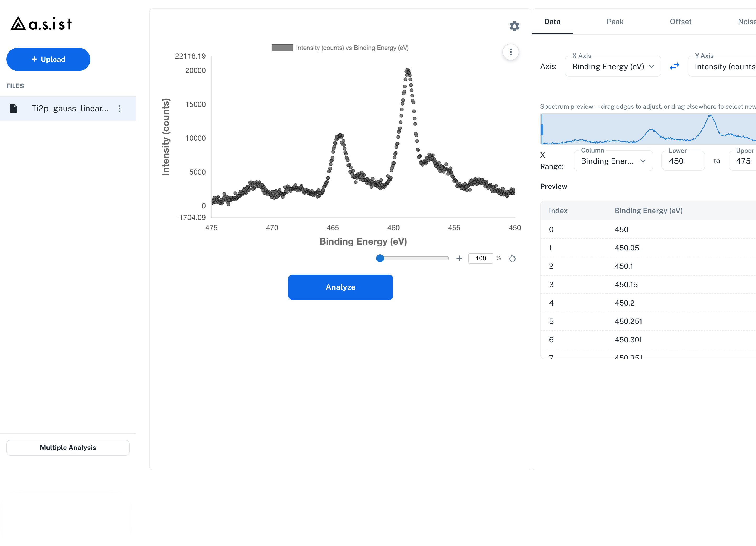Image resolution: width=756 pixels, height=546 pixels.
Task: Click the index 0 row cell
Action: point(551,230)
